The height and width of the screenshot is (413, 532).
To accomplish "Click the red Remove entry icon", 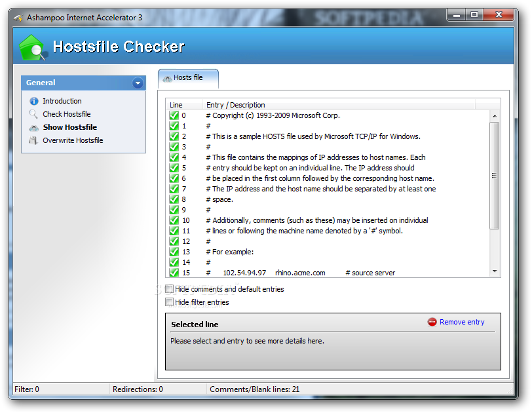I will tap(432, 322).
